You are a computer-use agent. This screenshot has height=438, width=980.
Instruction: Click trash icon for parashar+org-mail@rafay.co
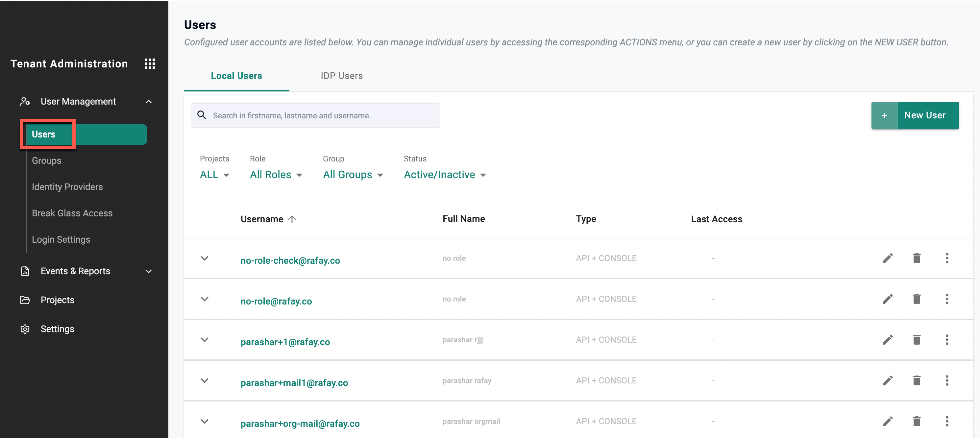[917, 421]
